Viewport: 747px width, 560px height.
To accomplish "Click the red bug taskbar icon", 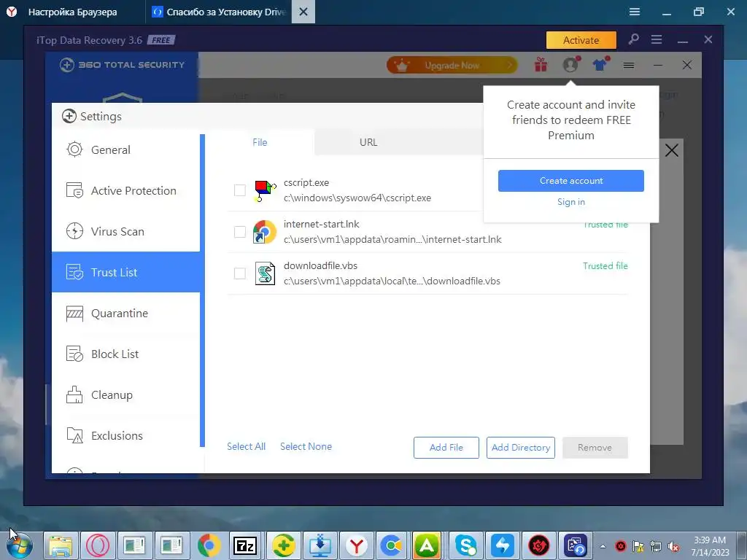I will coord(539,545).
